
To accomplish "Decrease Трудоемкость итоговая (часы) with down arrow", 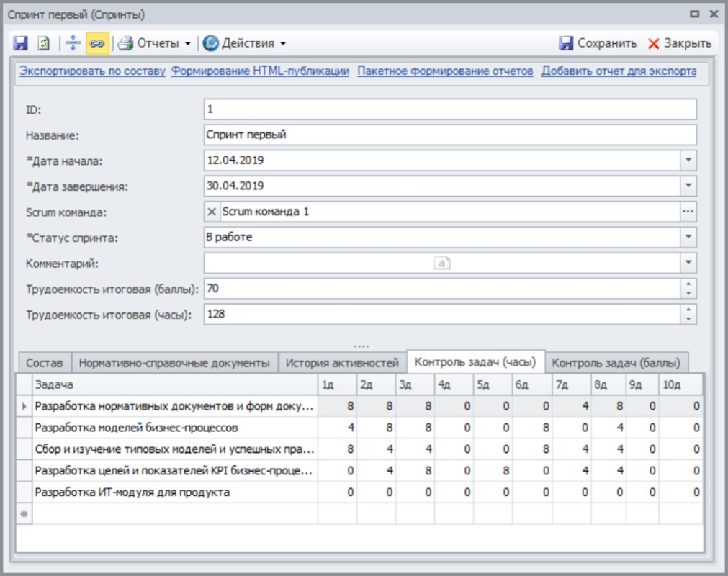I will [x=688, y=319].
